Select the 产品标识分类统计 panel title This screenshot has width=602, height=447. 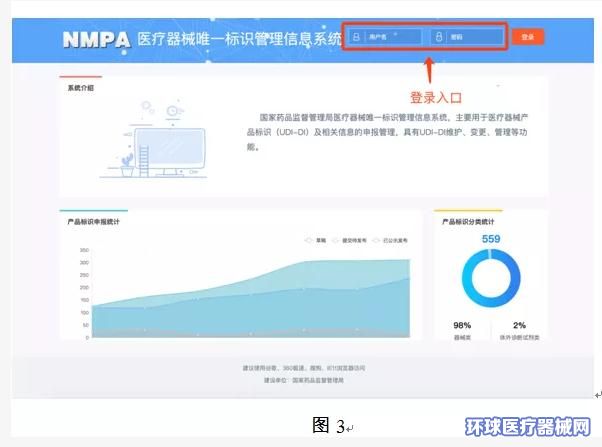click(471, 221)
